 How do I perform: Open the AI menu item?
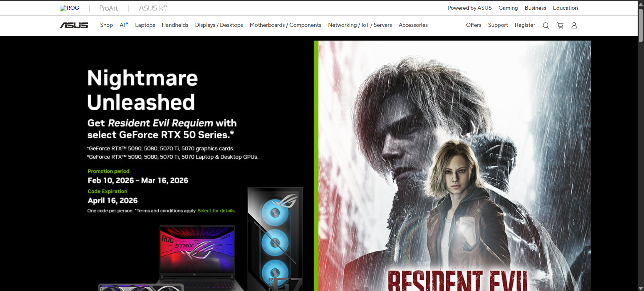124,25
